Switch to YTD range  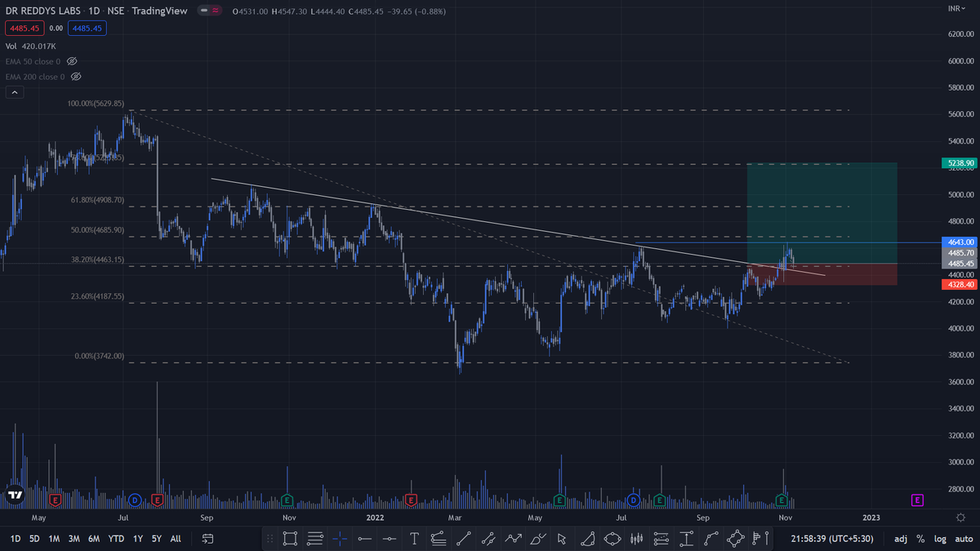(117, 539)
